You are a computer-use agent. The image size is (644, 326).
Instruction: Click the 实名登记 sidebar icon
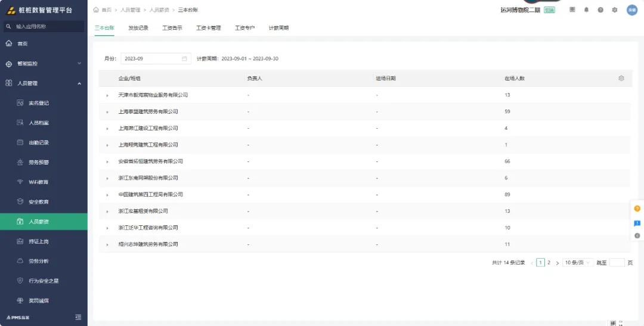20,103
